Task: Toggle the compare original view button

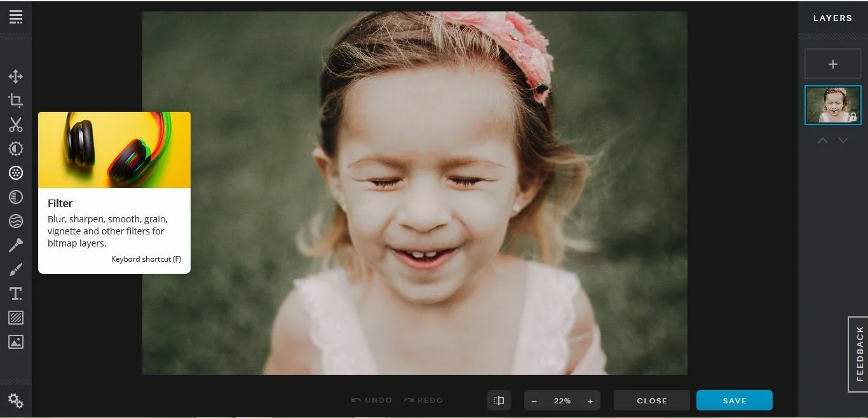Action: pyautogui.click(x=499, y=401)
